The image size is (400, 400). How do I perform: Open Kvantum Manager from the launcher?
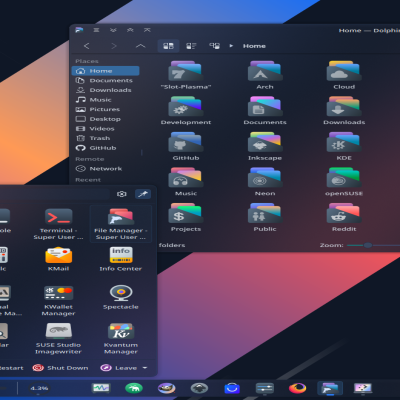click(x=121, y=339)
